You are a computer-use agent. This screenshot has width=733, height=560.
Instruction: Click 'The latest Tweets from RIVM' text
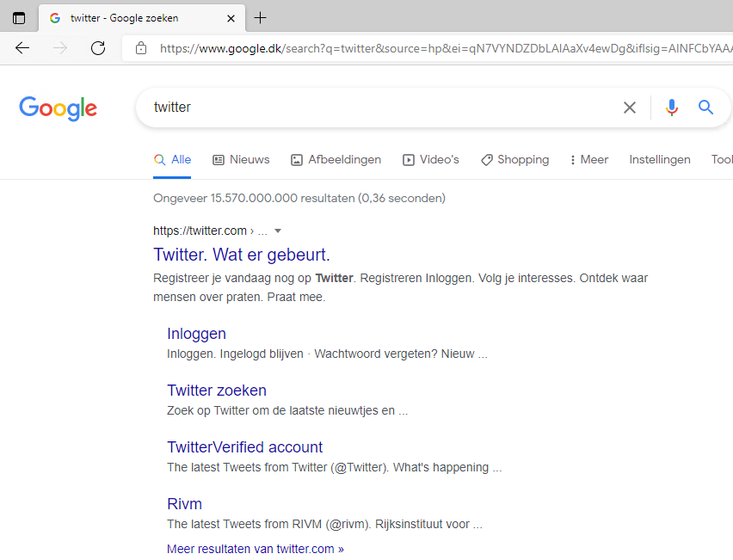pos(244,524)
